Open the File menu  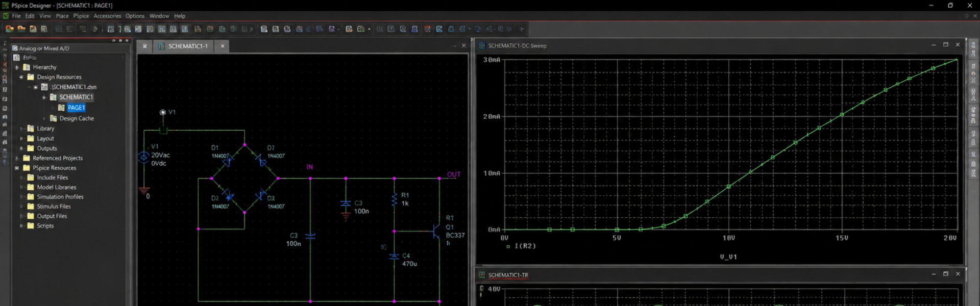pos(16,16)
